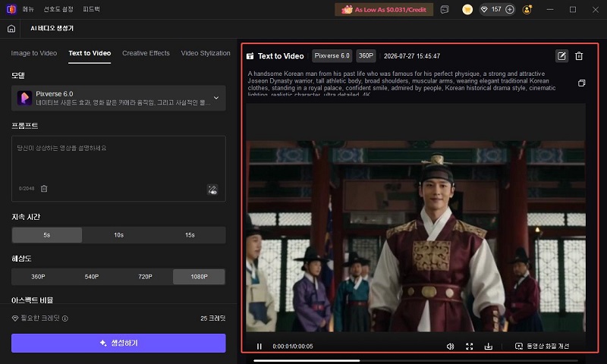The image size is (607, 364).
Task: Click the AI prompt enhance icon
Action: coord(212,190)
